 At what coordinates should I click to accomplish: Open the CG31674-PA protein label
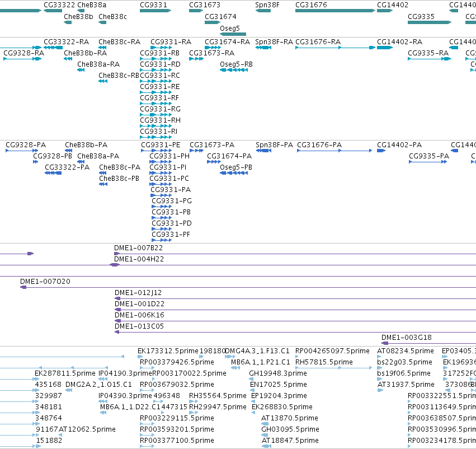coord(229,156)
